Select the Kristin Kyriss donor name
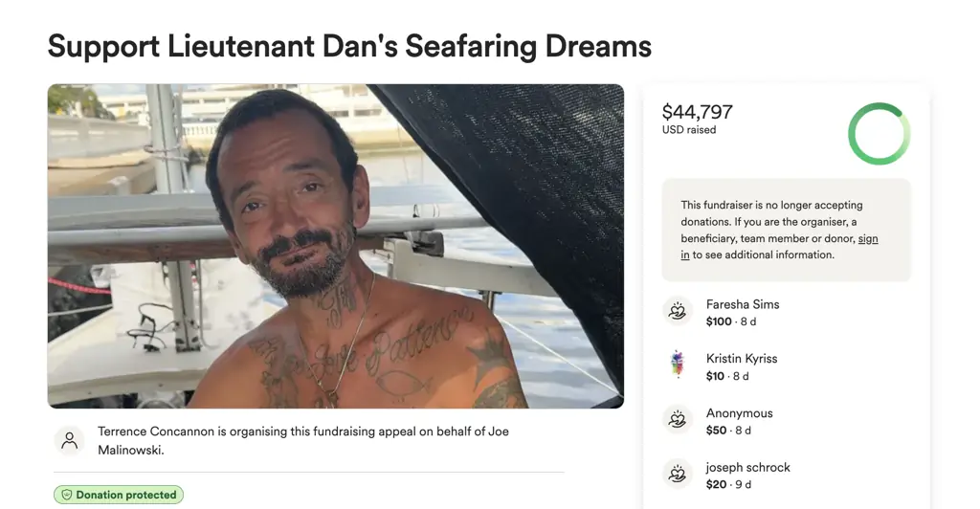 tap(742, 359)
